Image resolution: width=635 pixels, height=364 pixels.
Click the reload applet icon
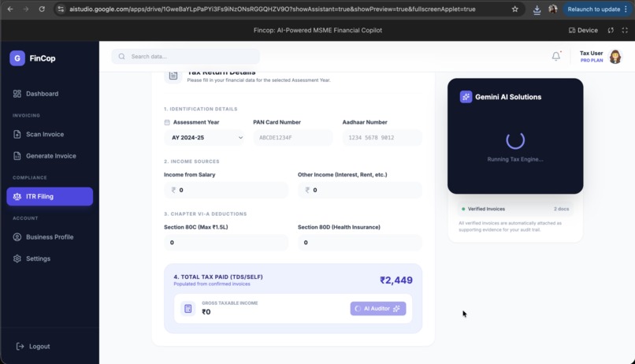611,31
